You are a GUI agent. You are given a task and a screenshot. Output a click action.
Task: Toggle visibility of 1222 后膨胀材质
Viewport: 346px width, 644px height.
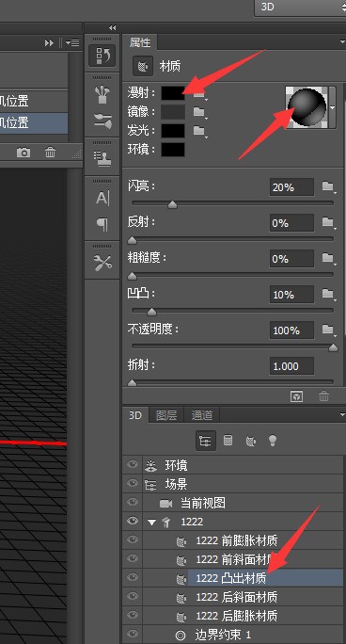point(133,615)
